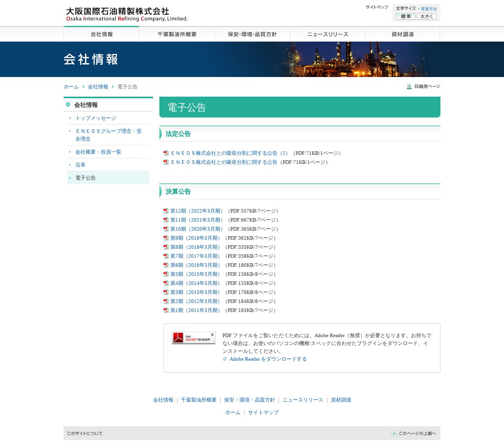The image size is (504, 444).
Task: Click PDF icon beside 第4期（2014年3月期）
Action: tap(166, 283)
